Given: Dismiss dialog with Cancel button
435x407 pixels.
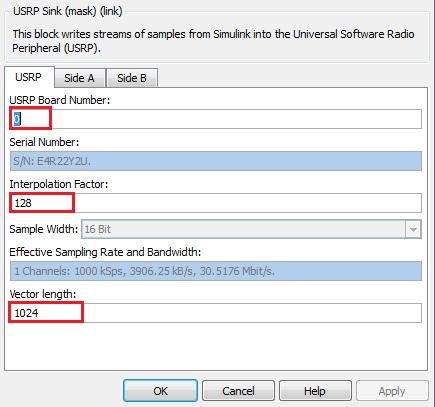Looking at the screenshot, I should pos(238,391).
